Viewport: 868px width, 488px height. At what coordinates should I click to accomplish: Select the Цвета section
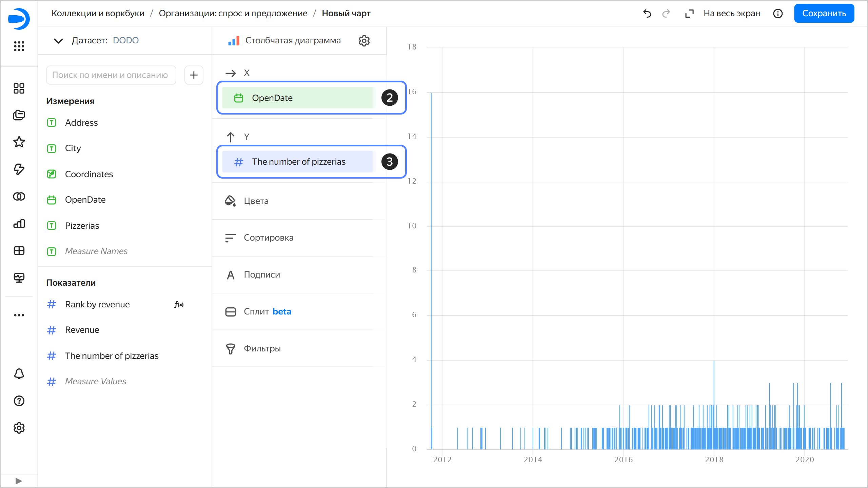(256, 201)
